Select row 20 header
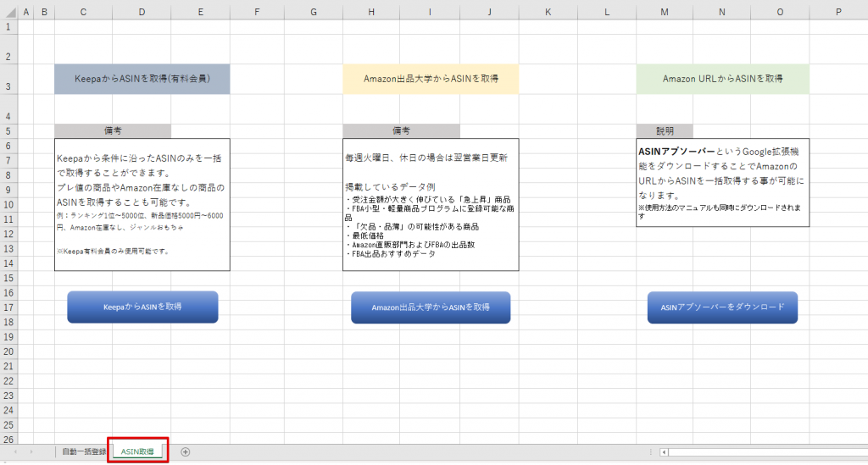Image resolution: width=868 pixels, height=465 pixels. click(8, 352)
